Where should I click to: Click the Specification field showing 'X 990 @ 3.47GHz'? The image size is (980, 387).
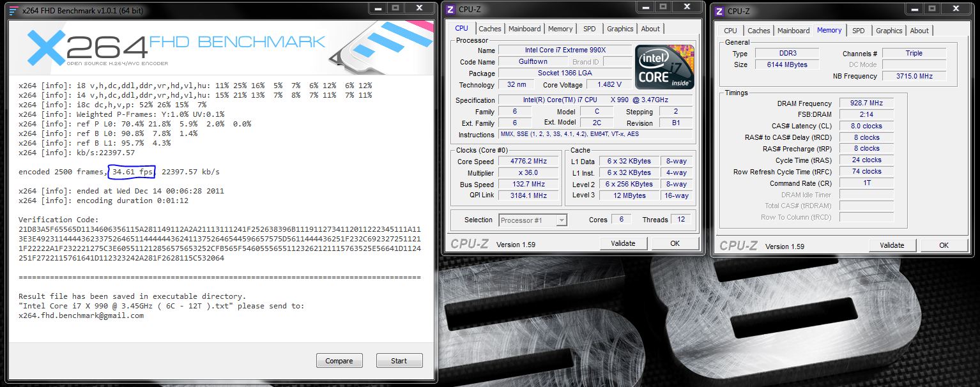(x=595, y=100)
